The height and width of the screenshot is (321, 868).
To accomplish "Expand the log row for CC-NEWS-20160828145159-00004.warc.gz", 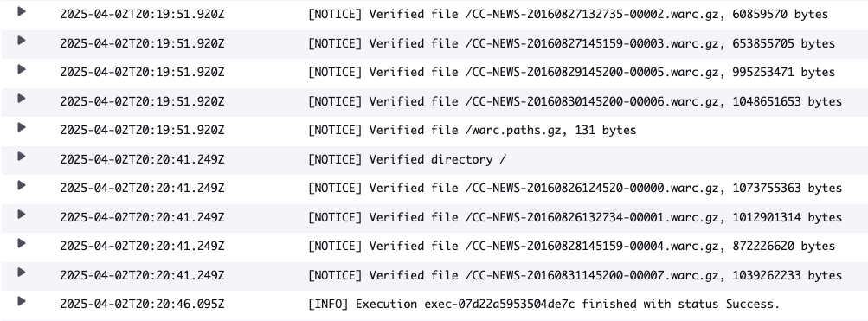I will click(22, 243).
